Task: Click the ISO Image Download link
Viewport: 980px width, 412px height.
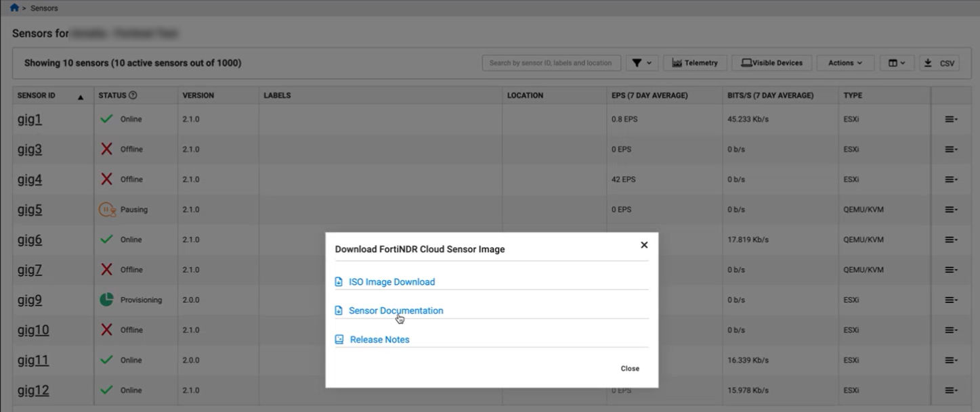Action: tap(391, 282)
